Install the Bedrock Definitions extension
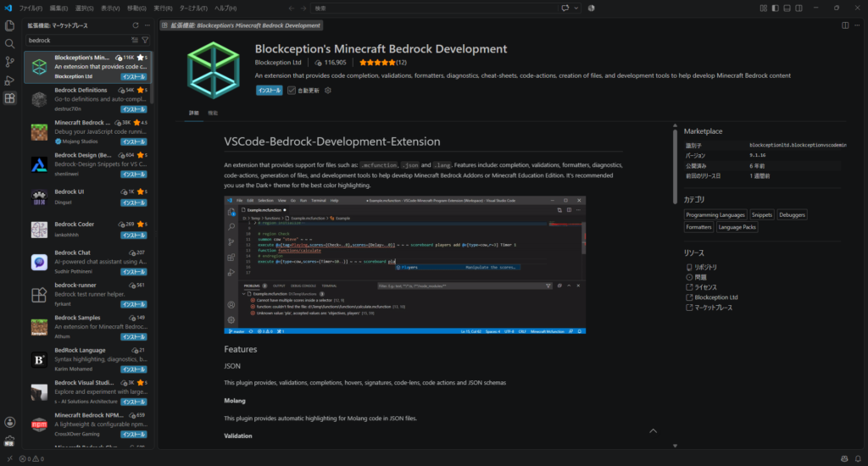The height and width of the screenshot is (466, 868). [x=134, y=109]
